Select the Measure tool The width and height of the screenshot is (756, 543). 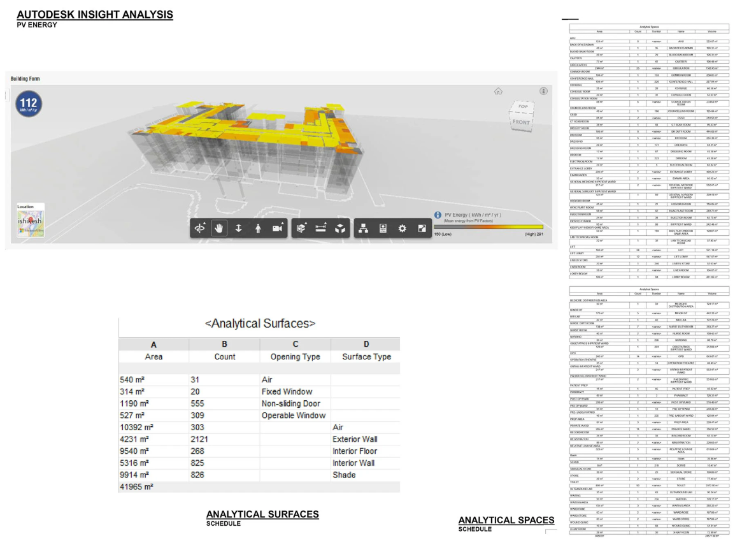point(320,228)
